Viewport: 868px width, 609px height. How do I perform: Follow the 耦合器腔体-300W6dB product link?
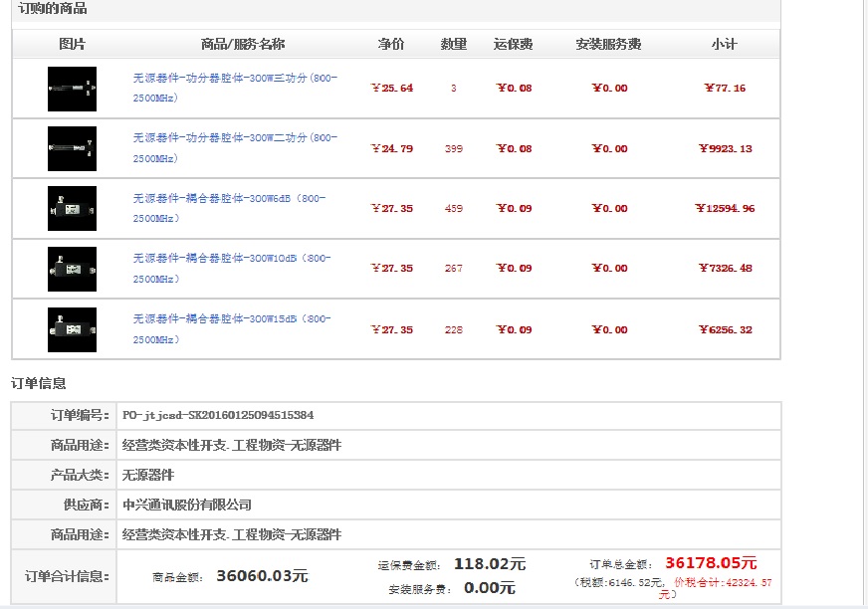[235, 198]
